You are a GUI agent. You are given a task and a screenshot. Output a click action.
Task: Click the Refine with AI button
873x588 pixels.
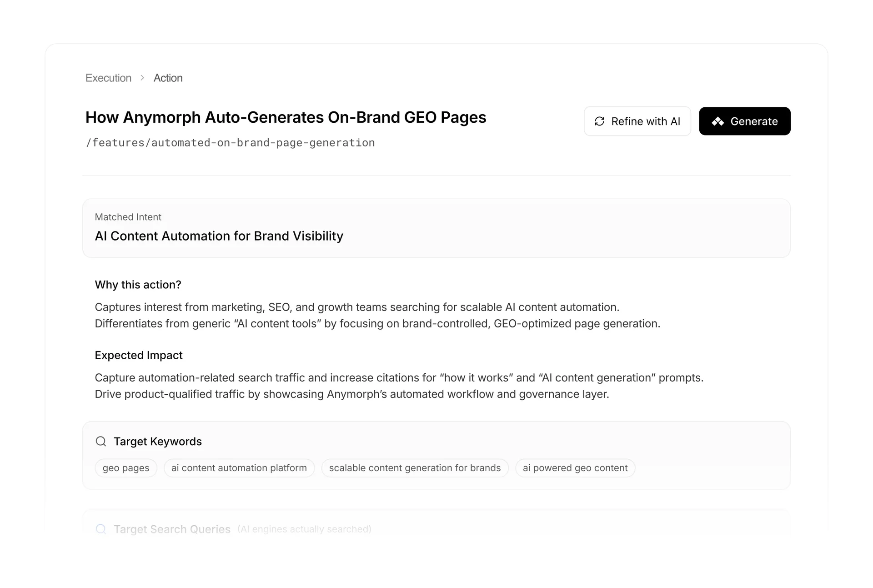[637, 121]
